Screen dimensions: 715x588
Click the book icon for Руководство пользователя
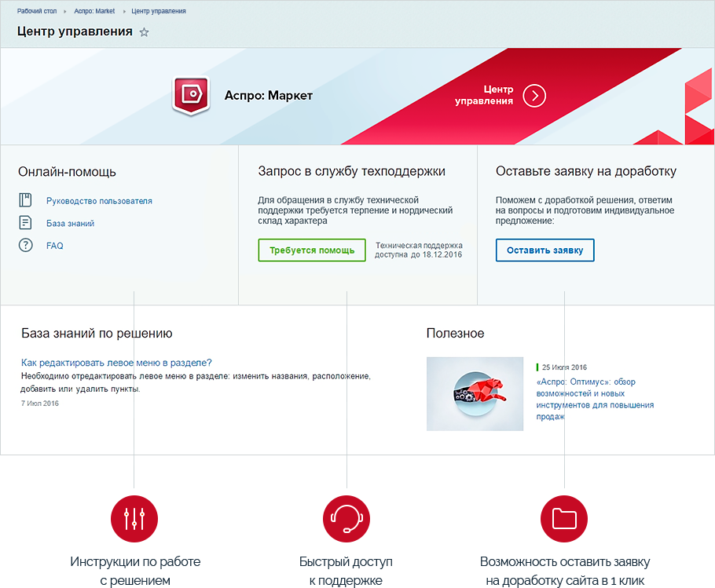tap(26, 200)
